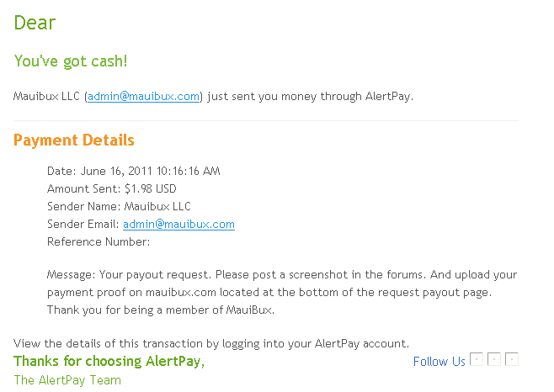Click the Date June 16, 2011 line
Viewport: 554px width, 392px height.
(x=134, y=172)
